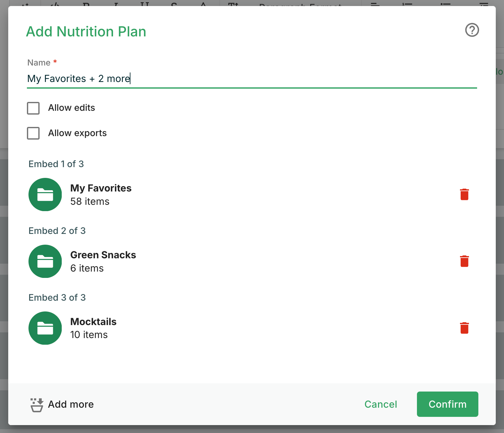Click the My Favorites folder icon
Image resolution: width=504 pixels, height=433 pixels.
point(45,194)
